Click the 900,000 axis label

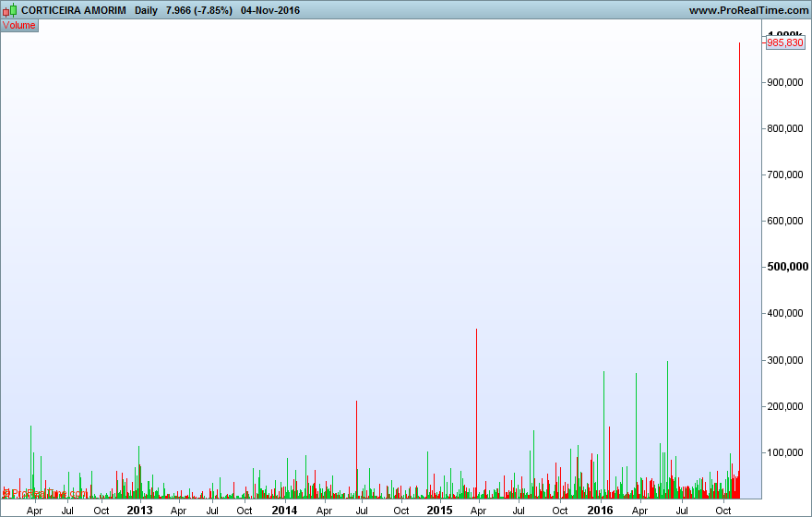(x=785, y=82)
